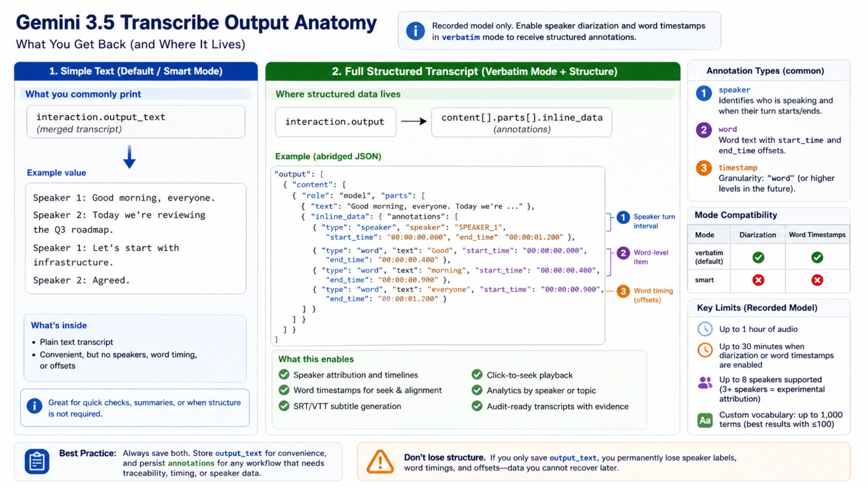
Task: Click the "Key Limits (Recorded Model)" heading
Action: (757, 308)
